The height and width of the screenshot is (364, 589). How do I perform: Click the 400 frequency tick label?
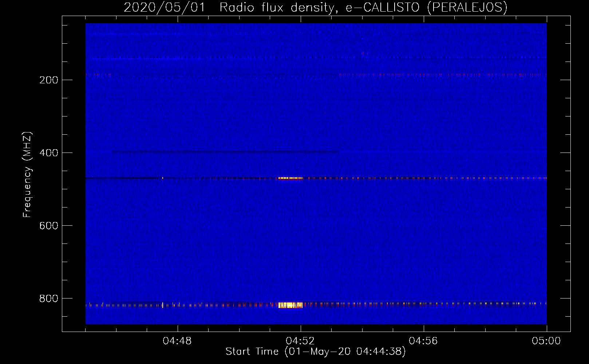coord(49,153)
